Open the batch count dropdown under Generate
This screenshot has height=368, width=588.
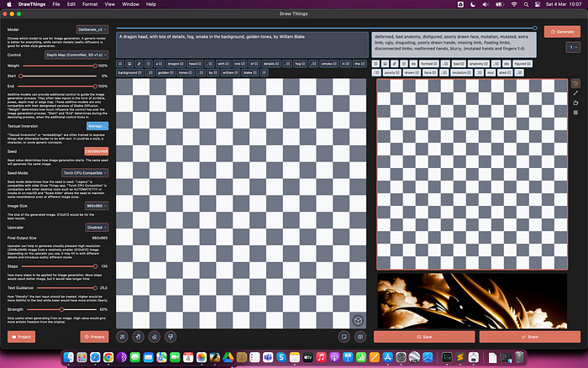coord(573,47)
